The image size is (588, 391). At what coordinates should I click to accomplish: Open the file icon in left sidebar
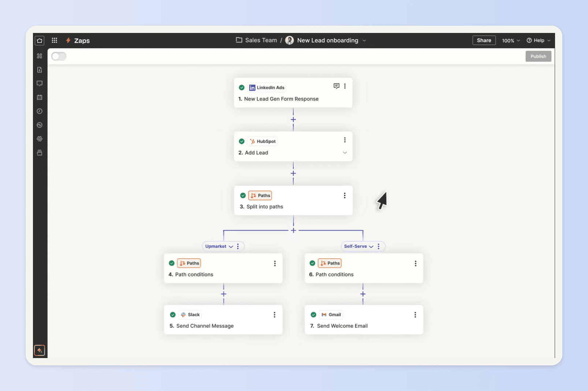(x=40, y=70)
